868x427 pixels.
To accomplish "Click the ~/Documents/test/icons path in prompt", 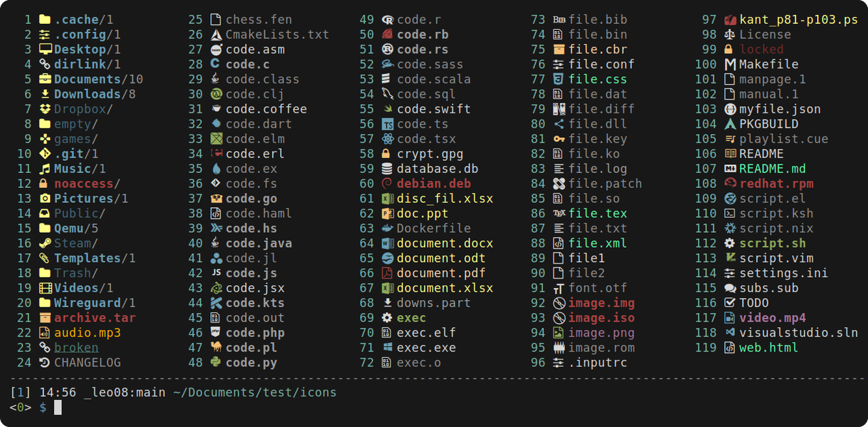I will point(255,392).
